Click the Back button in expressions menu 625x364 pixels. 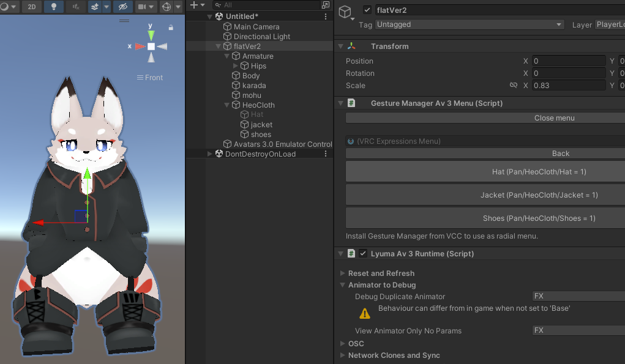485,154
